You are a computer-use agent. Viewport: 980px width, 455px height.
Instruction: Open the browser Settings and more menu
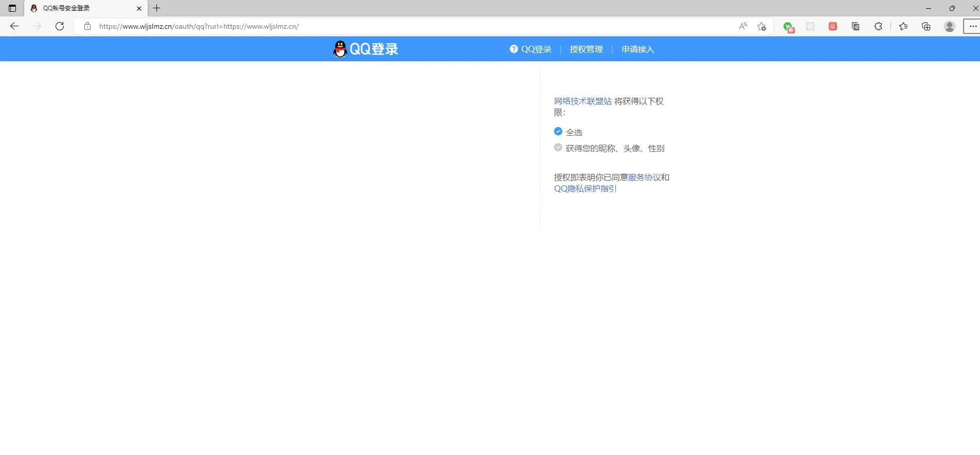[972, 26]
